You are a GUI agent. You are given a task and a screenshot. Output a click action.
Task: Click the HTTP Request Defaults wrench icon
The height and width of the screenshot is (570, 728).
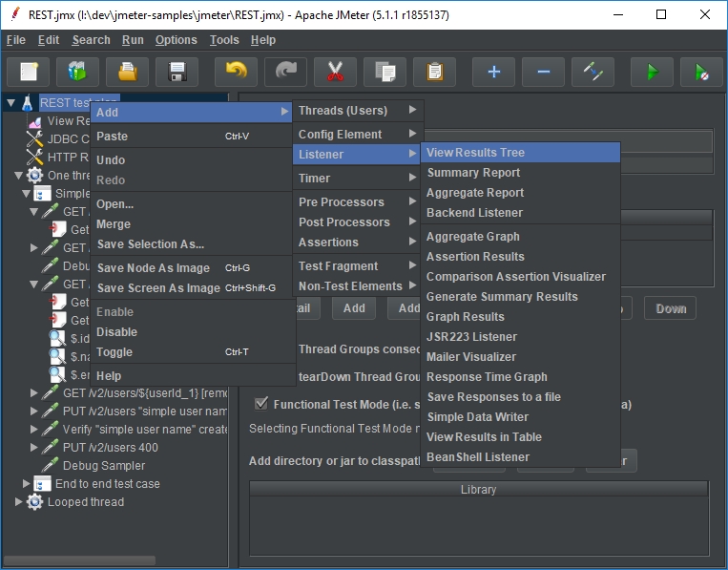tap(34, 157)
